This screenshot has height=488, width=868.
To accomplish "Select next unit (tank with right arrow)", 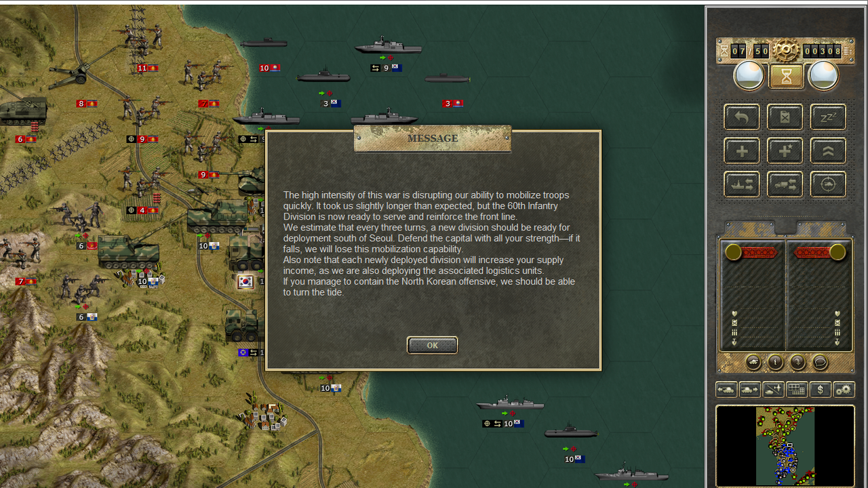I will (749, 390).
